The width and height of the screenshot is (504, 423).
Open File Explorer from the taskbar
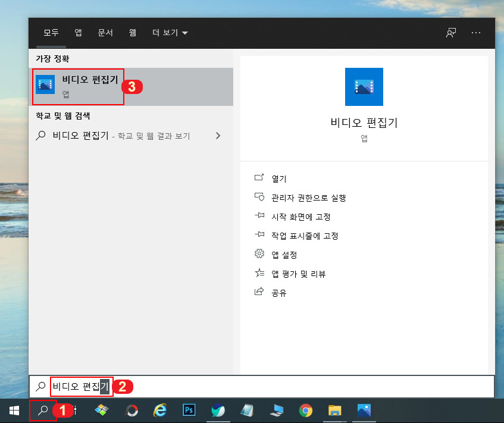point(334,410)
